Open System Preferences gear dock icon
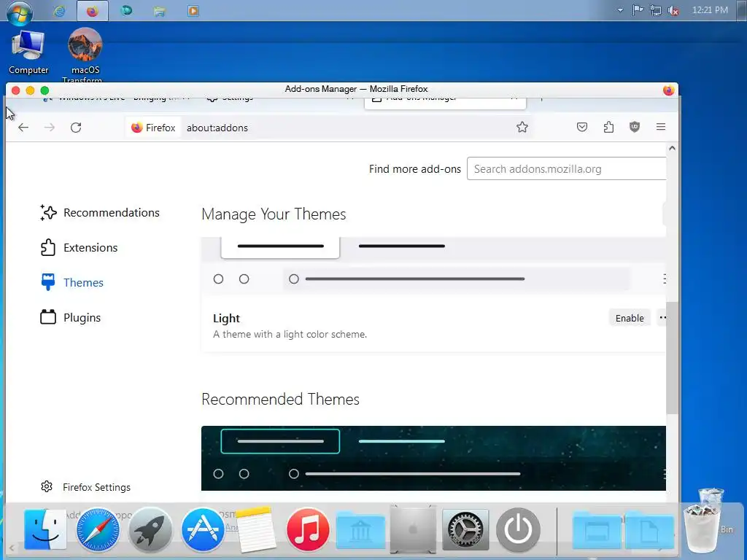 click(x=465, y=529)
